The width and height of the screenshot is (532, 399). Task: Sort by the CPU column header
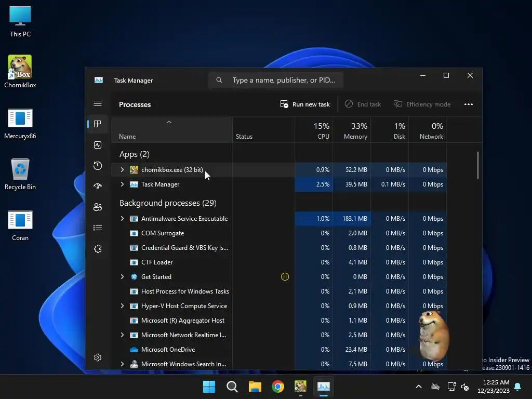click(314, 130)
